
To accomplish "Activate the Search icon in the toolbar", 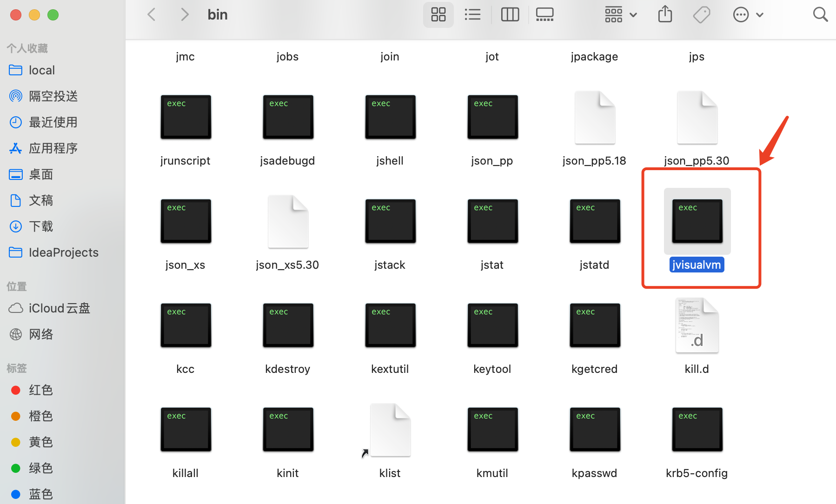I will click(820, 14).
